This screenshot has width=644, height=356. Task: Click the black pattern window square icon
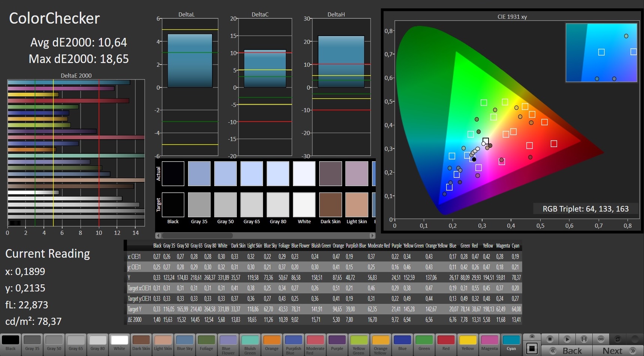coord(532,348)
